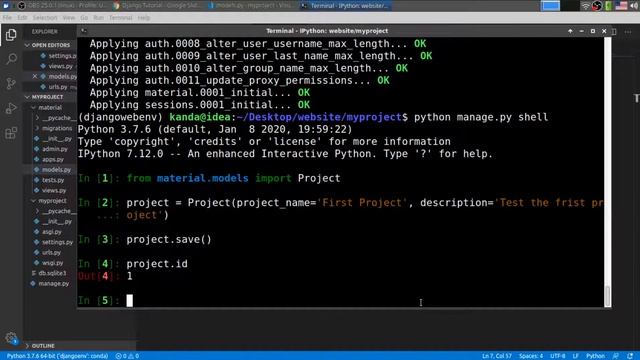The image size is (640, 360).
Task: Open the Run menu
Action: coord(98,18)
